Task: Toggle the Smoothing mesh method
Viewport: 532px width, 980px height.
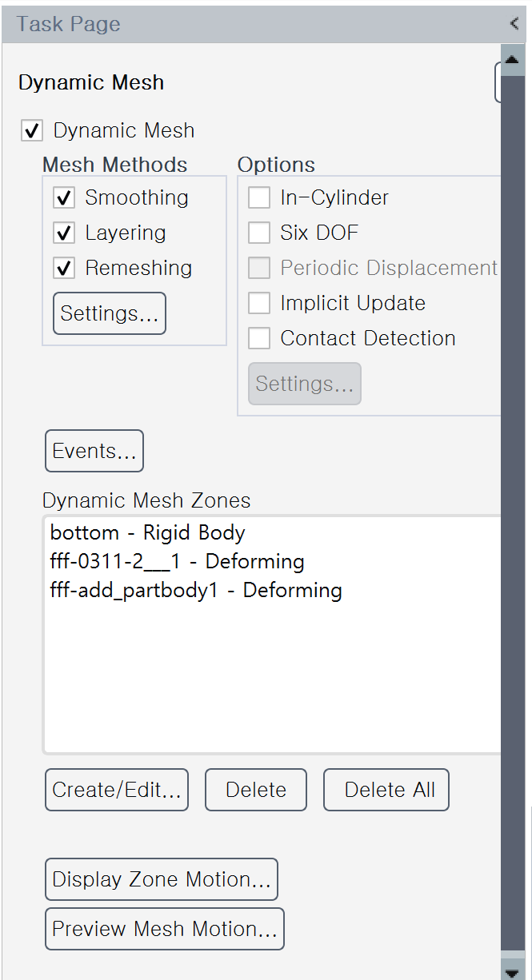Action: pyautogui.click(x=64, y=198)
